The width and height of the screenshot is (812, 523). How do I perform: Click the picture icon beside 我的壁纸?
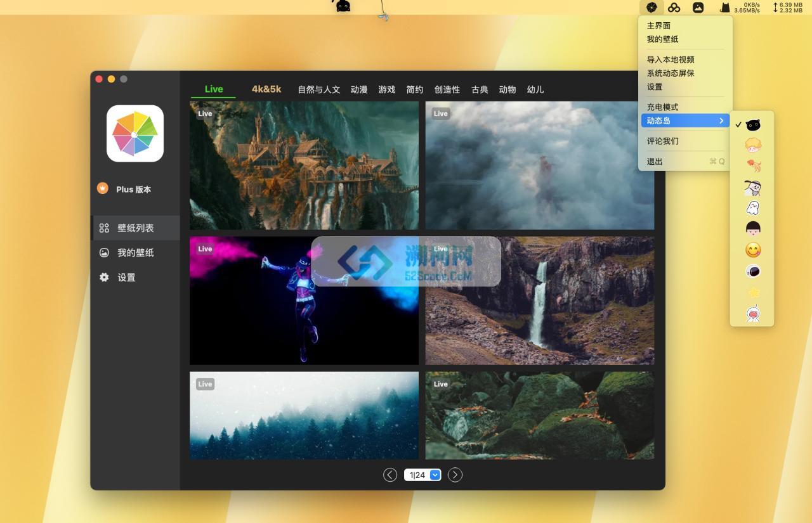pyautogui.click(x=104, y=252)
